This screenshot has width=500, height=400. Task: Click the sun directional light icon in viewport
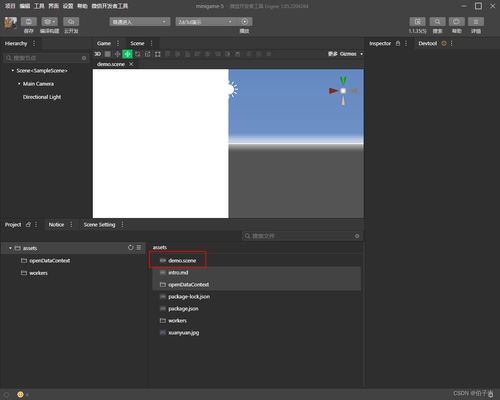tap(232, 90)
